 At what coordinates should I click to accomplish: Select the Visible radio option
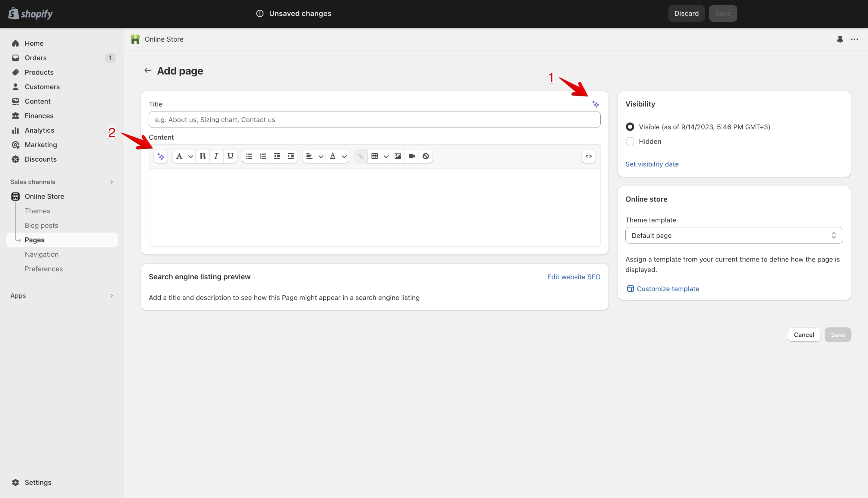point(630,127)
